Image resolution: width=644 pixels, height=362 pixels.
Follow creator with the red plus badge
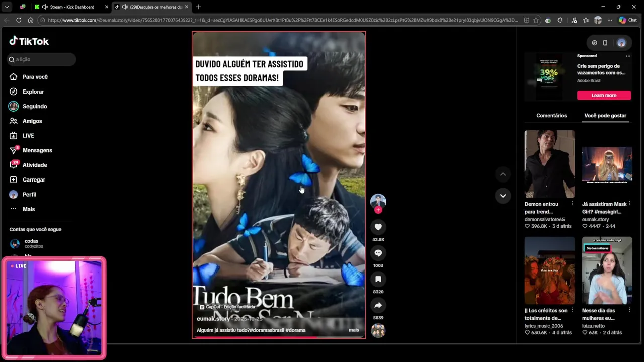(378, 210)
